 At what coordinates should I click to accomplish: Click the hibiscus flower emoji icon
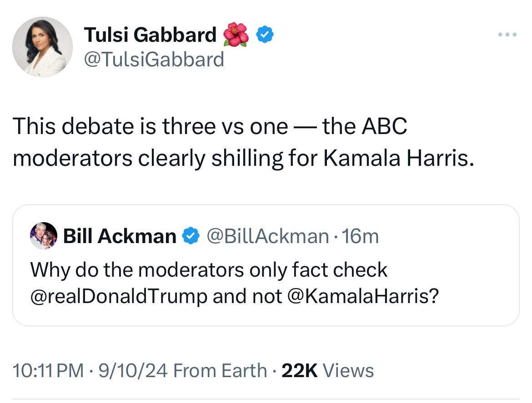[x=236, y=35]
